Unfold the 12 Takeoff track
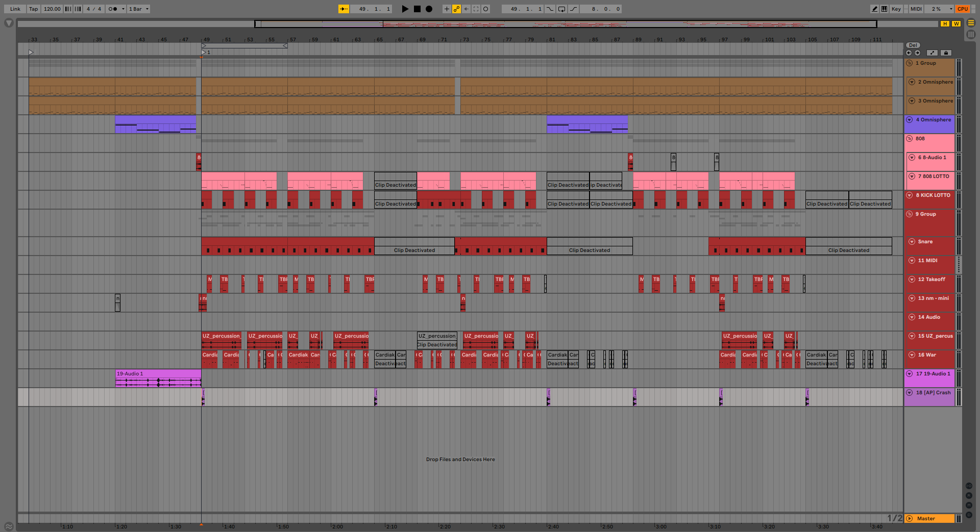 click(912, 280)
